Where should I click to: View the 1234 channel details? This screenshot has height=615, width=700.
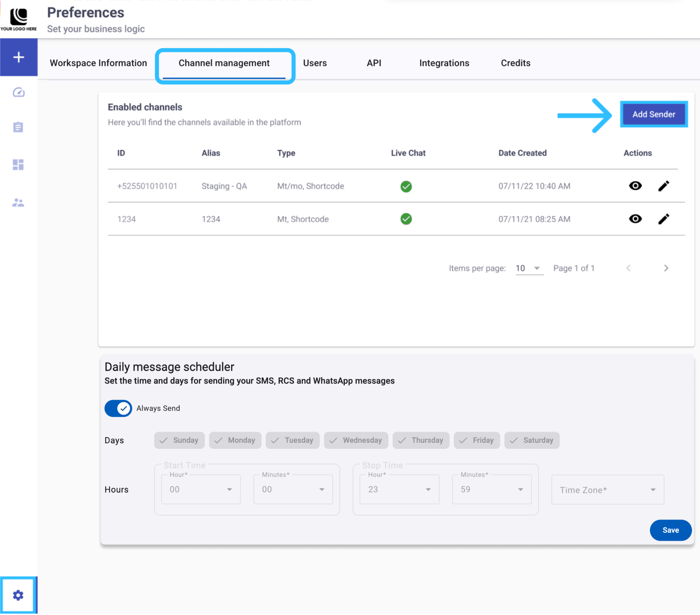(x=635, y=219)
